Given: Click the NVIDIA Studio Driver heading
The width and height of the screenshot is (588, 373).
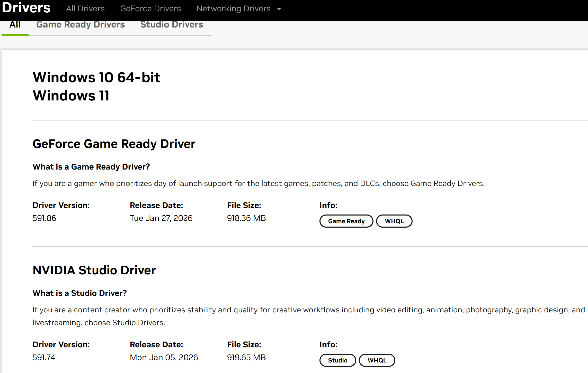Looking at the screenshot, I should [x=94, y=270].
